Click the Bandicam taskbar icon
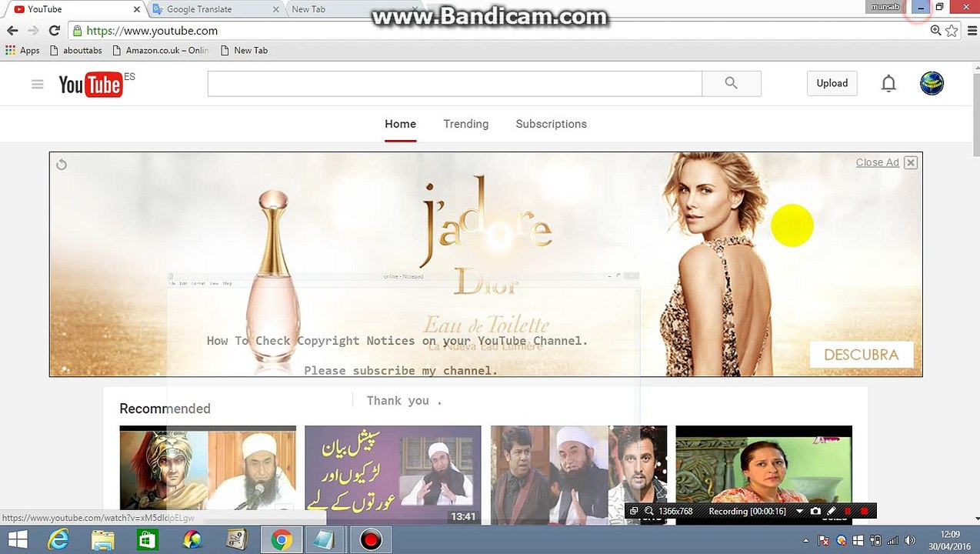 click(371, 540)
